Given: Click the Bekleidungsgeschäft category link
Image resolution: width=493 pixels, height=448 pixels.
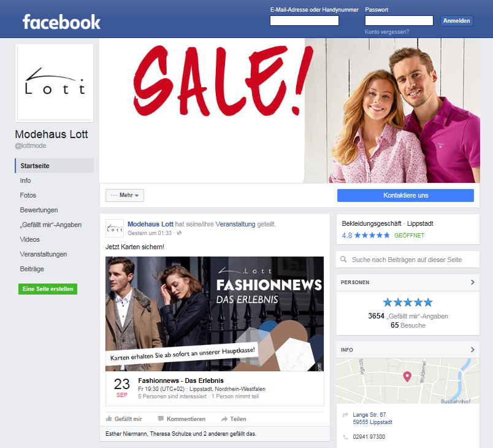Looking at the screenshot, I should 372,223.
